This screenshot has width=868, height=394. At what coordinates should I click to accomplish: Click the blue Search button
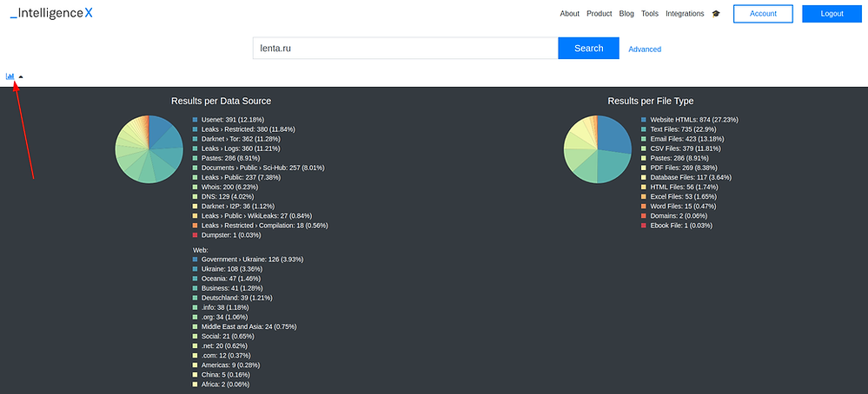[x=588, y=49]
